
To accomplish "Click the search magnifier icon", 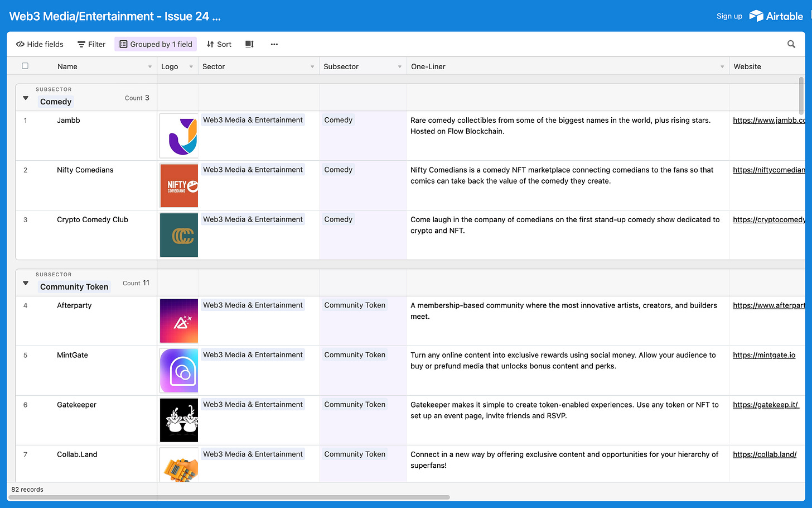I will [x=791, y=44].
